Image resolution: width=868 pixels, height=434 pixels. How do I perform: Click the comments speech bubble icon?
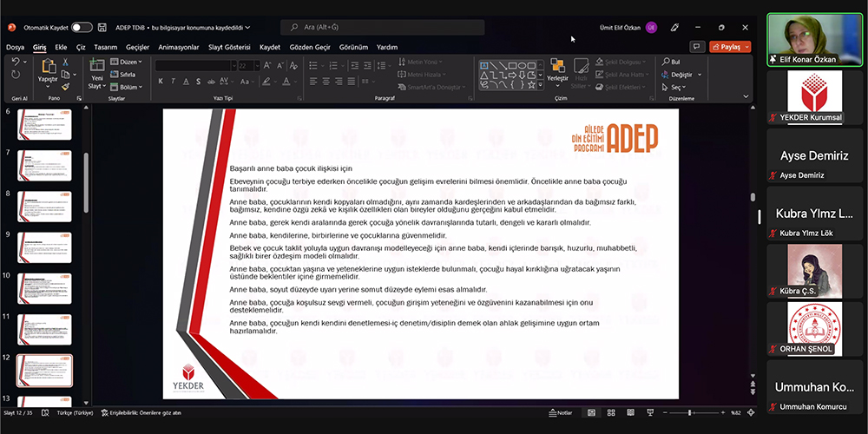[x=697, y=47]
